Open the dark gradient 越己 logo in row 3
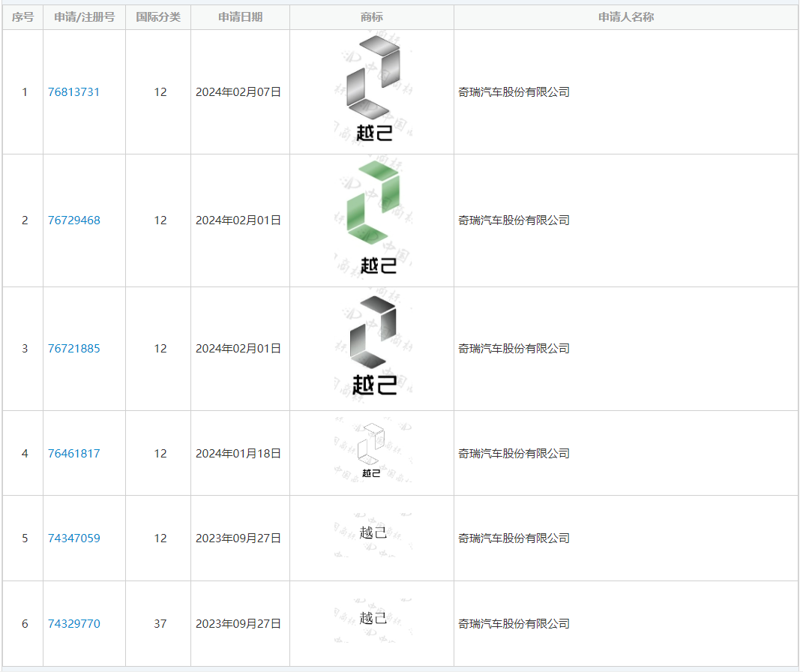This screenshot has height=672, width=803. click(373, 348)
